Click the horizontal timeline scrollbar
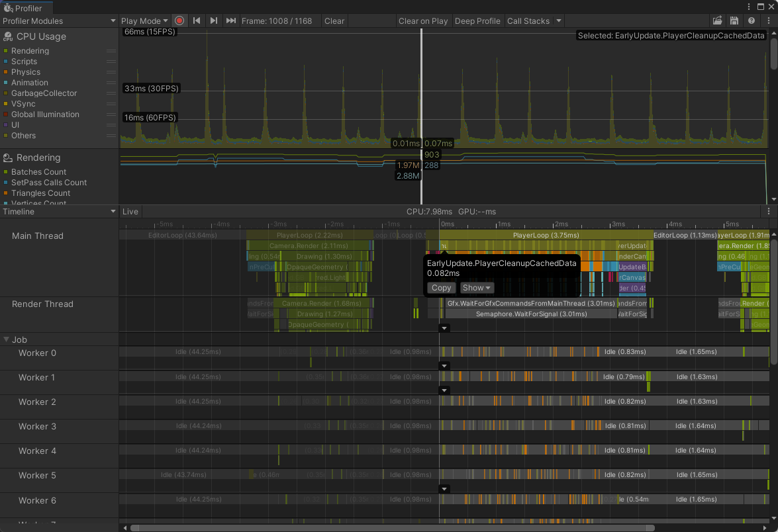The width and height of the screenshot is (778, 532). [392, 528]
